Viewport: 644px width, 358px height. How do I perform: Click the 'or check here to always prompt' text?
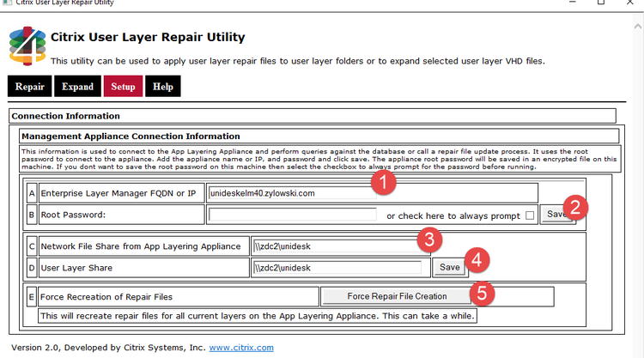[x=453, y=216]
